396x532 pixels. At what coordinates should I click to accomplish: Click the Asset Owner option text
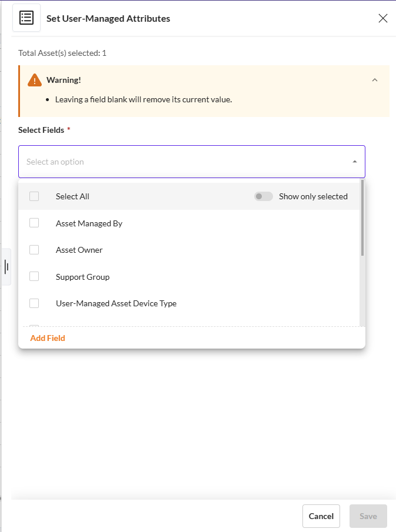(x=79, y=250)
